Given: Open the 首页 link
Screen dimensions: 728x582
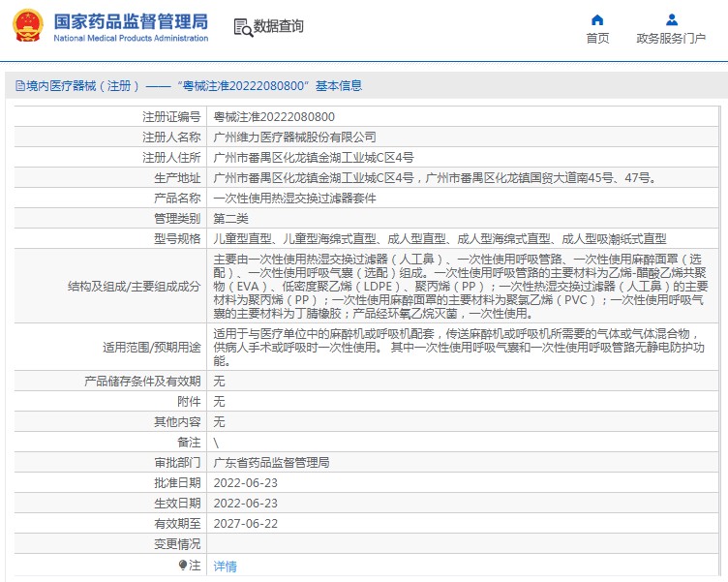Looking at the screenshot, I should click(597, 39).
